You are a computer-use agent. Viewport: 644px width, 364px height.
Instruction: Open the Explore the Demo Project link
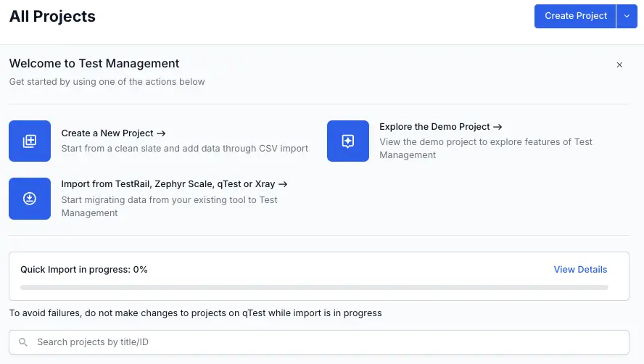point(441,127)
